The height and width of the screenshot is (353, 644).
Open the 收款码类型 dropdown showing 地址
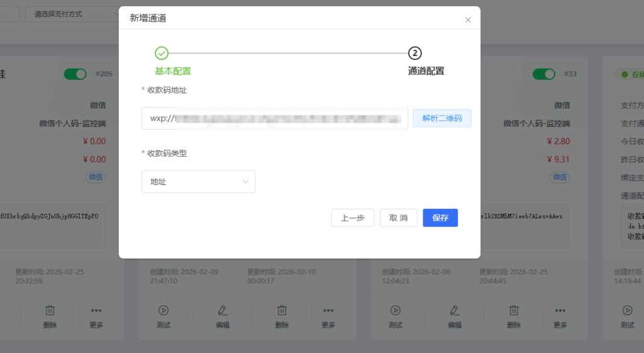coord(198,182)
